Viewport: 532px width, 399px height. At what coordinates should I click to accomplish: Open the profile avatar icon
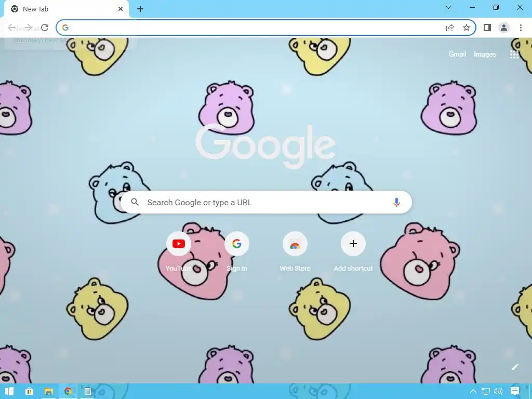click(504, 28)
